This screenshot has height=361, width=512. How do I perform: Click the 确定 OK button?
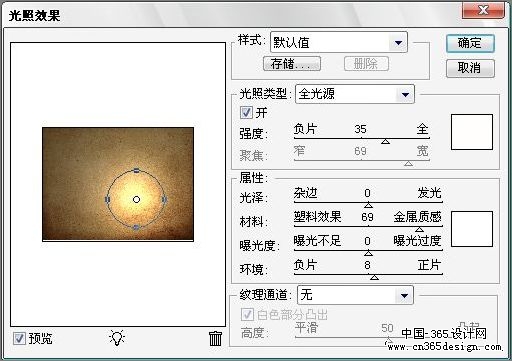click(470, 43)
